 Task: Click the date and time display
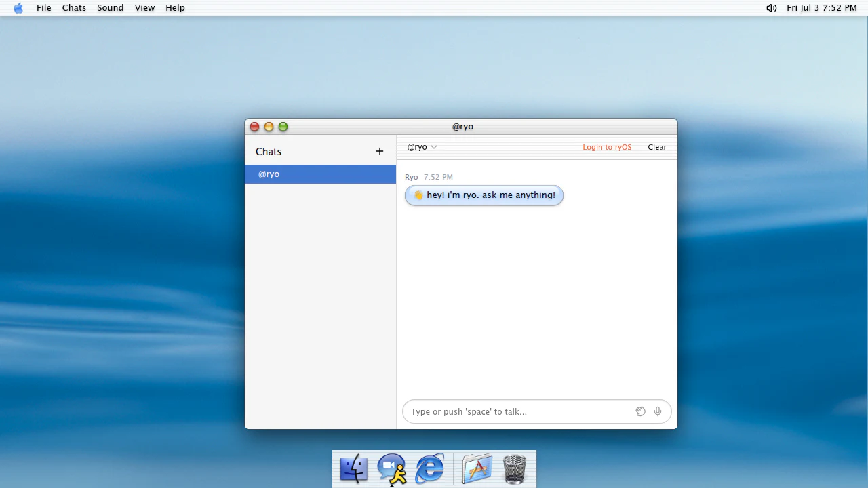(822, 8)
